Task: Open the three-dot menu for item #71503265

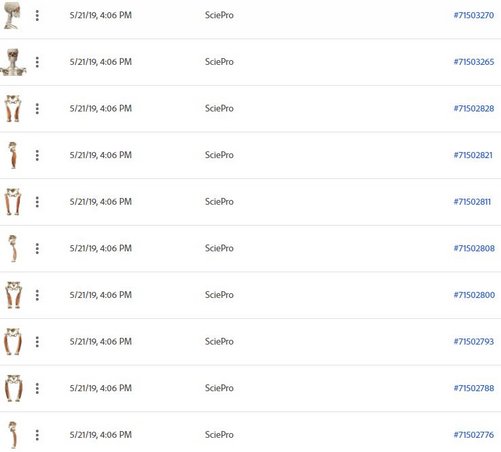Action: [37, 62]
